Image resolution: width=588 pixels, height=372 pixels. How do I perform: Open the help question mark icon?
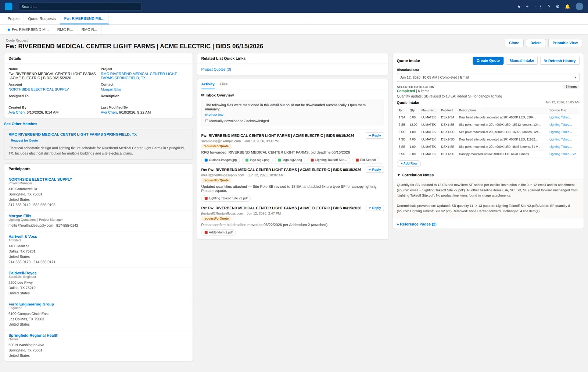point(549,7)
